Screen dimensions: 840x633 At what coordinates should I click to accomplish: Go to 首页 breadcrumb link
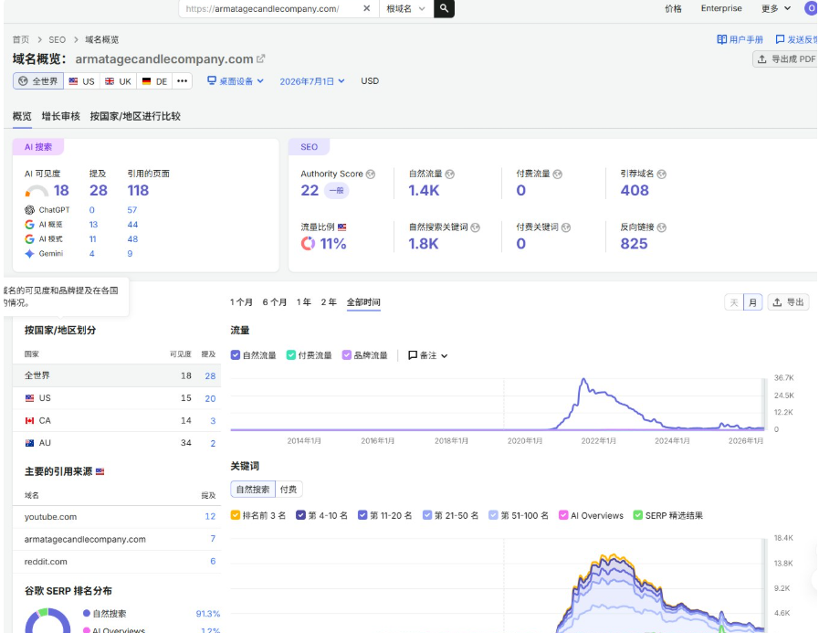pyautogui.click(x=21, y=39)
